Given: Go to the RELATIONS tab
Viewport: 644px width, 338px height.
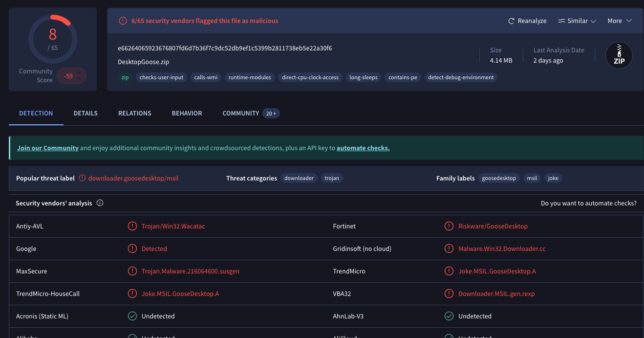Looking at the screenshot, I should [134, 113].
